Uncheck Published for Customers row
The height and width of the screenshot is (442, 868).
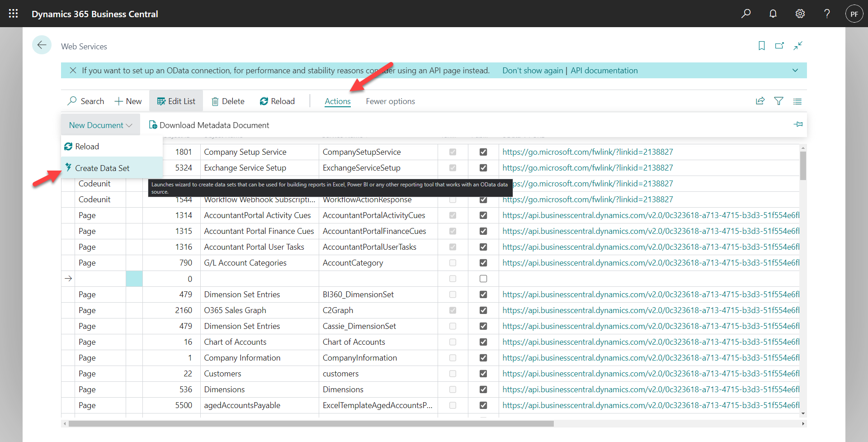tap(483, 374)
